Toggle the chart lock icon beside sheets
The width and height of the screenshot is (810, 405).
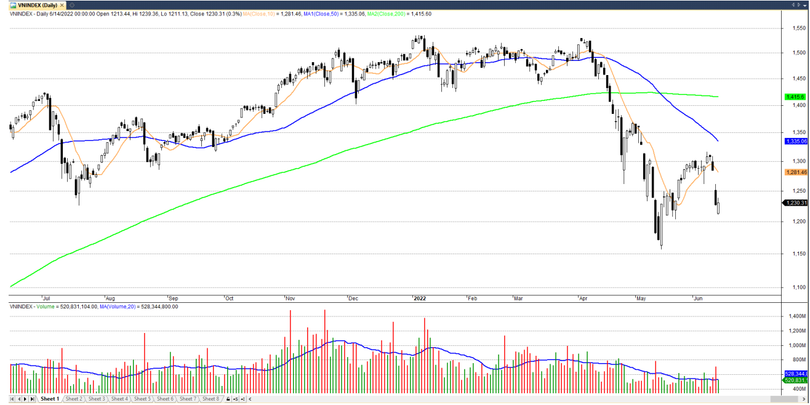(x=228, y=399)
